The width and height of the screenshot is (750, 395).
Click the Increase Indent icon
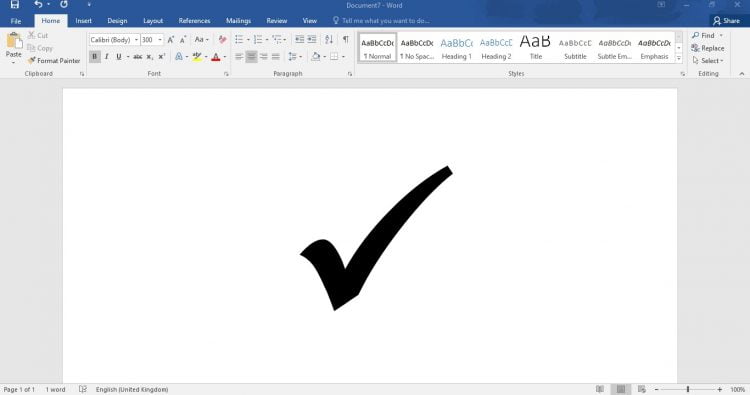(x=312, y=40)
